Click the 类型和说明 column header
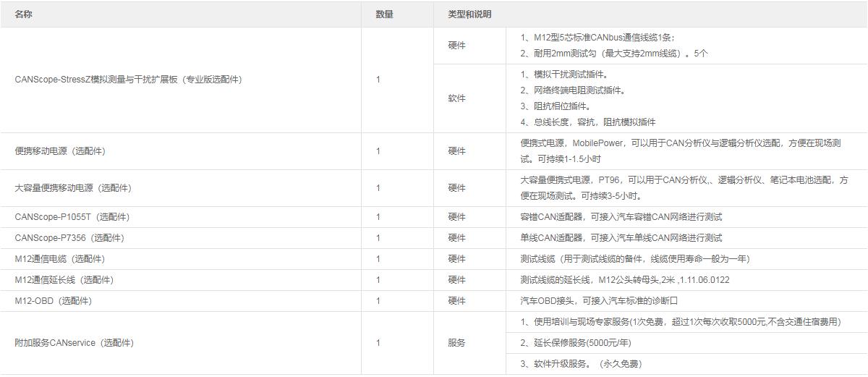Screen dimensions: 868x377 pos(469,14)
